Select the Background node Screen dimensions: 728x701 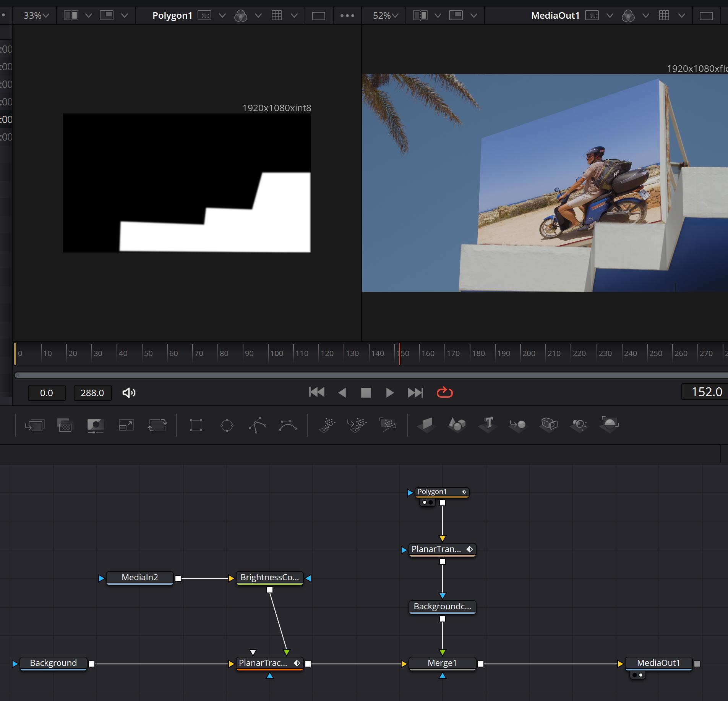54,663
